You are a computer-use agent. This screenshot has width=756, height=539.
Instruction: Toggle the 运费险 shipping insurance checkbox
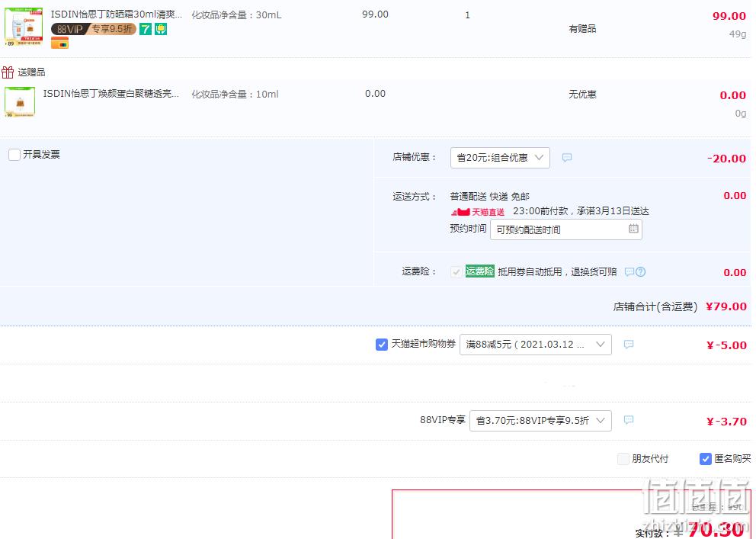tap(456, 272)
